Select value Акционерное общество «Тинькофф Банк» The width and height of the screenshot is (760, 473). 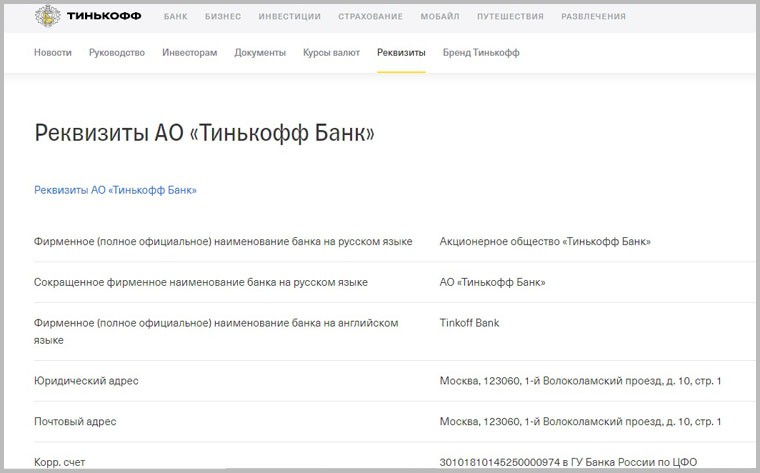[x=545, y=241]
